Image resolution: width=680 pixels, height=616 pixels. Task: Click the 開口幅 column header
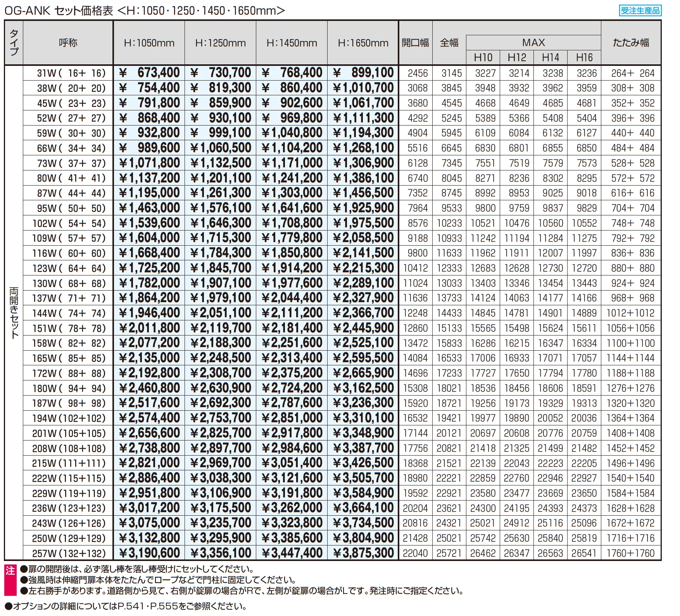[x=415, y=43]
